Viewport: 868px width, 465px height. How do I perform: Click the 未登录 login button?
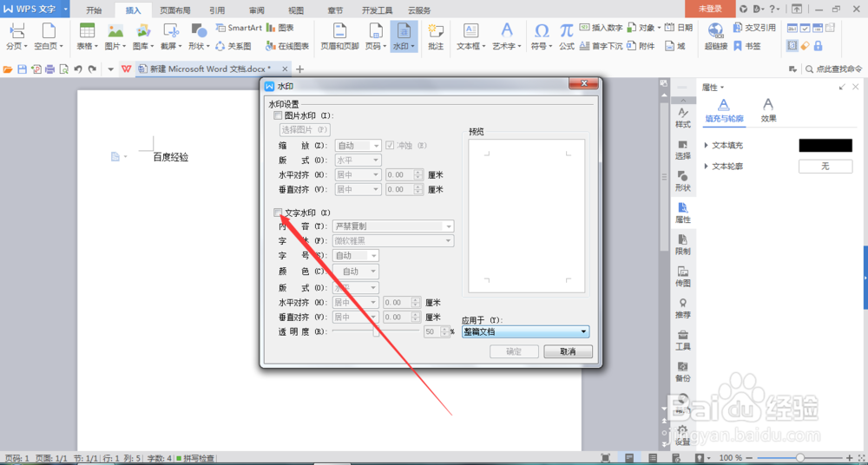710,9
